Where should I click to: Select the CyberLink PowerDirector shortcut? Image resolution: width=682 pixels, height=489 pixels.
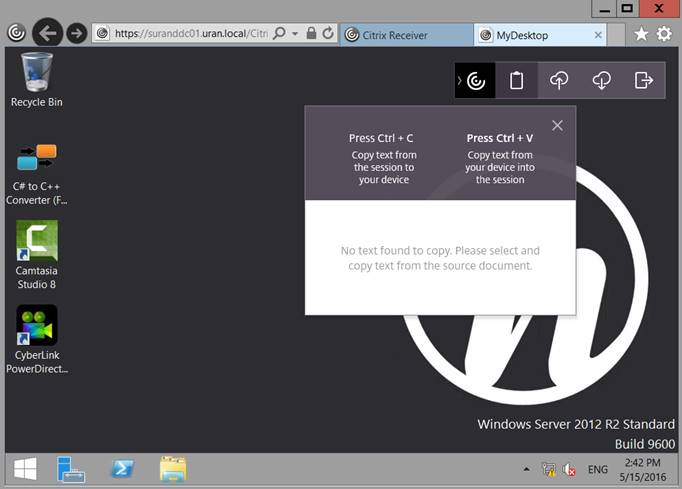(37, 339)
